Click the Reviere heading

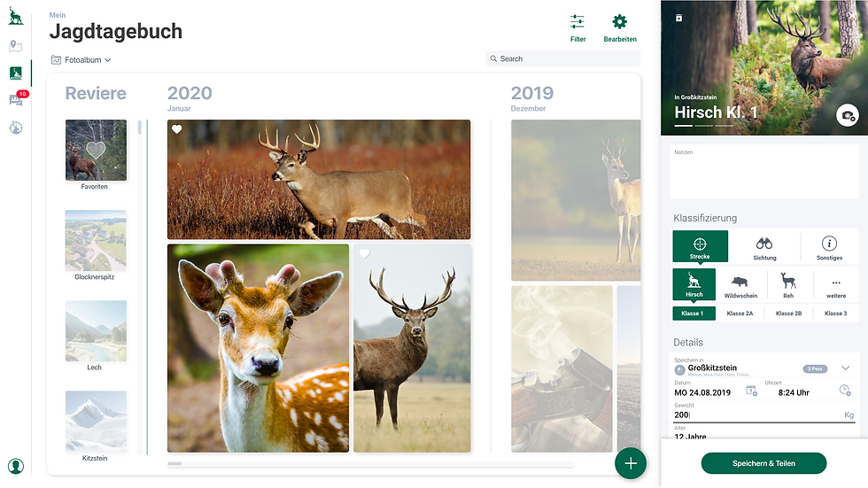(96, 93)
